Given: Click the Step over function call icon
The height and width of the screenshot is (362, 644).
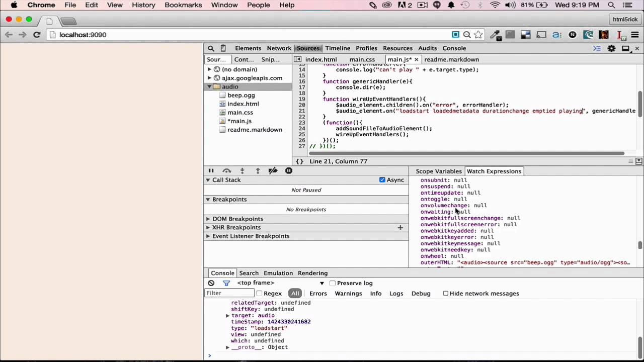Looking at the screenshot, I should 227,171.
